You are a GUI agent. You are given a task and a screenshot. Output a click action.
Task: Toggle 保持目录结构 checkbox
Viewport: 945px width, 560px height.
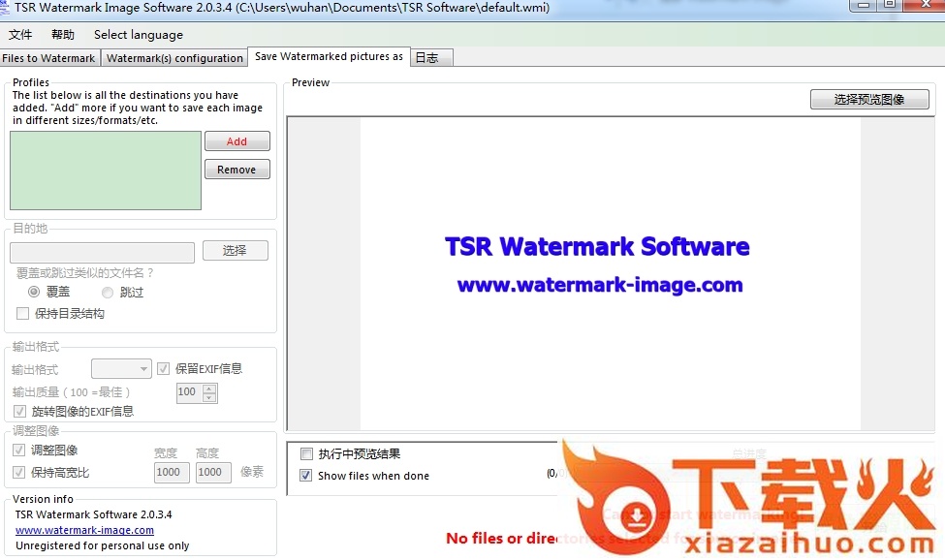23,314
